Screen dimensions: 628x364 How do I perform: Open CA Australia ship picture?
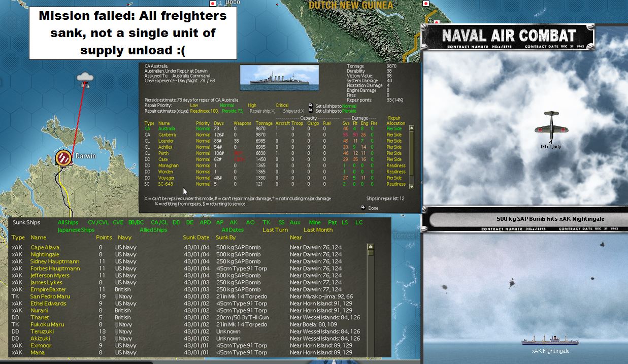tap(279, 78)
